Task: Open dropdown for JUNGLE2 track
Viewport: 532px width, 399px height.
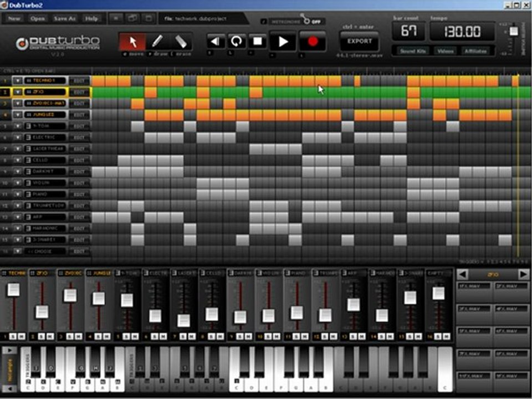Action: click(17, 115)
